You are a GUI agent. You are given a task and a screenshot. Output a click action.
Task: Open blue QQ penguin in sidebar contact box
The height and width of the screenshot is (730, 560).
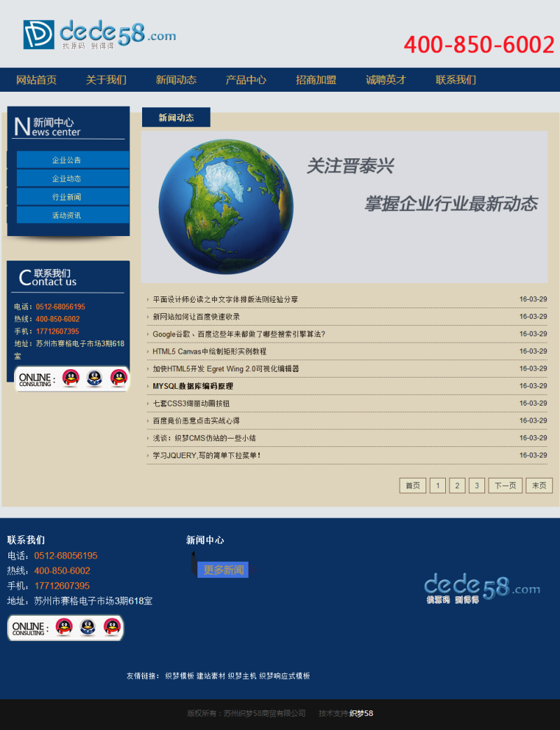point(94,378)
